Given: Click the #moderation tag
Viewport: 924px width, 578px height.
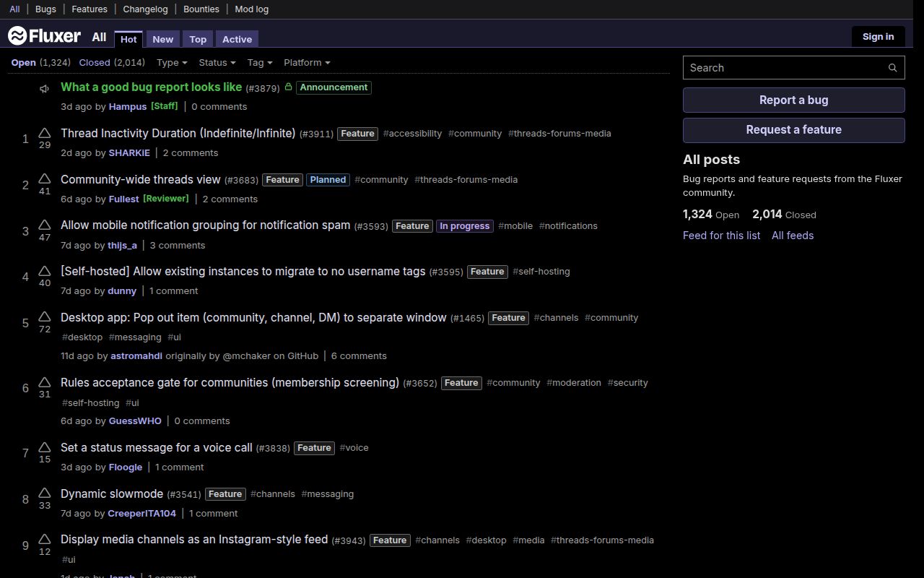Looking at the screenshot, I should point(574,383).
